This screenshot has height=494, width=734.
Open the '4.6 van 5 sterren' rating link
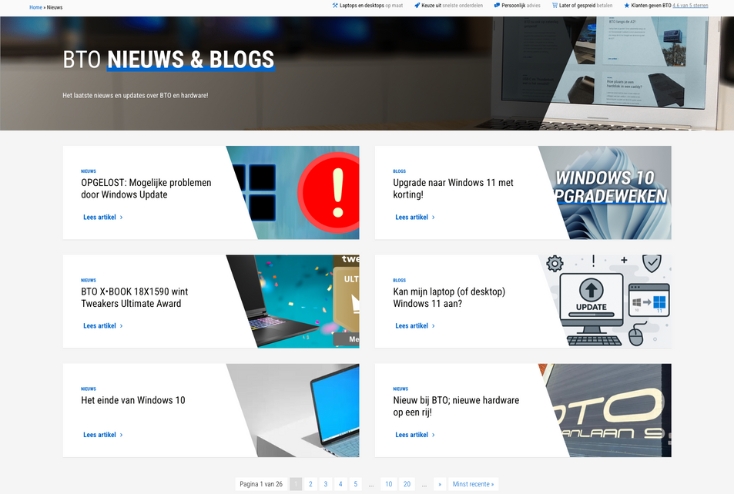[x=690, y=5]
